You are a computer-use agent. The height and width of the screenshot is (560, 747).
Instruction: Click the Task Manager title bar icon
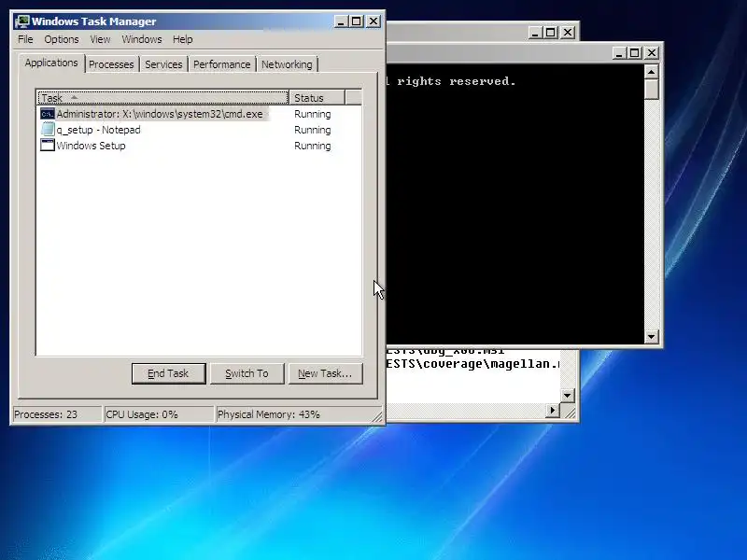(x=21, y=21)
